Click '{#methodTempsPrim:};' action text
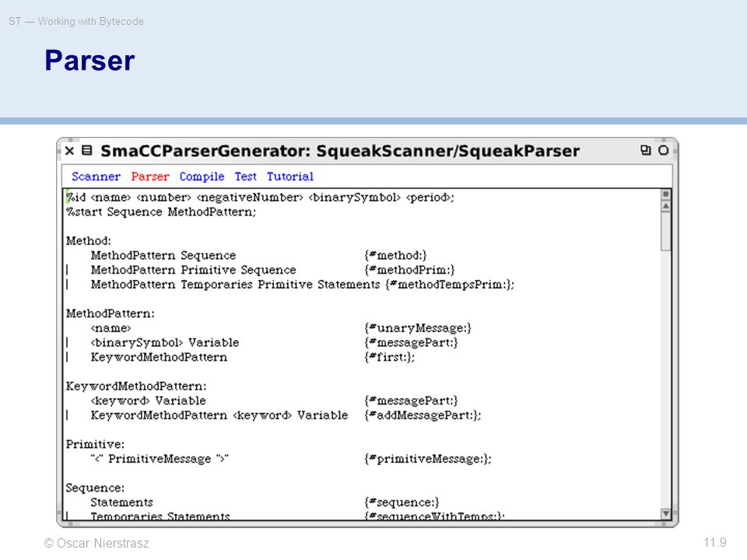Viewport: 747px width, 560px height. click(x=451, y=285)
